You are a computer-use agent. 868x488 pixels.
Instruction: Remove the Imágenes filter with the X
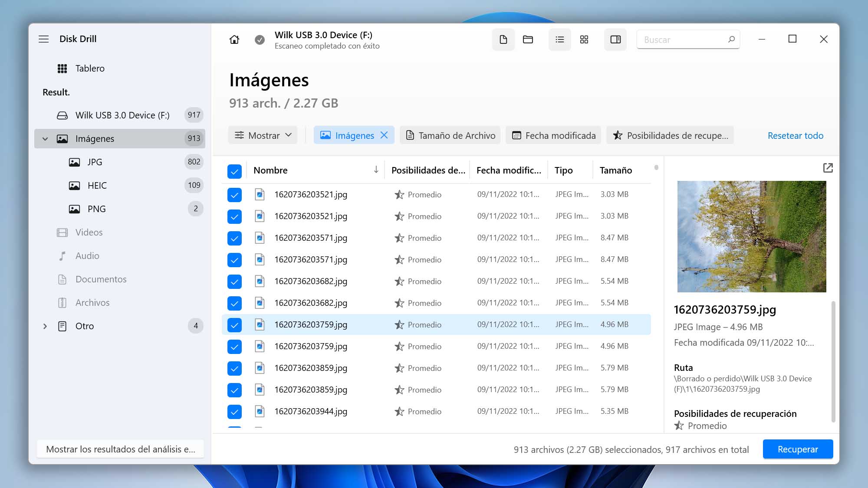384,135
